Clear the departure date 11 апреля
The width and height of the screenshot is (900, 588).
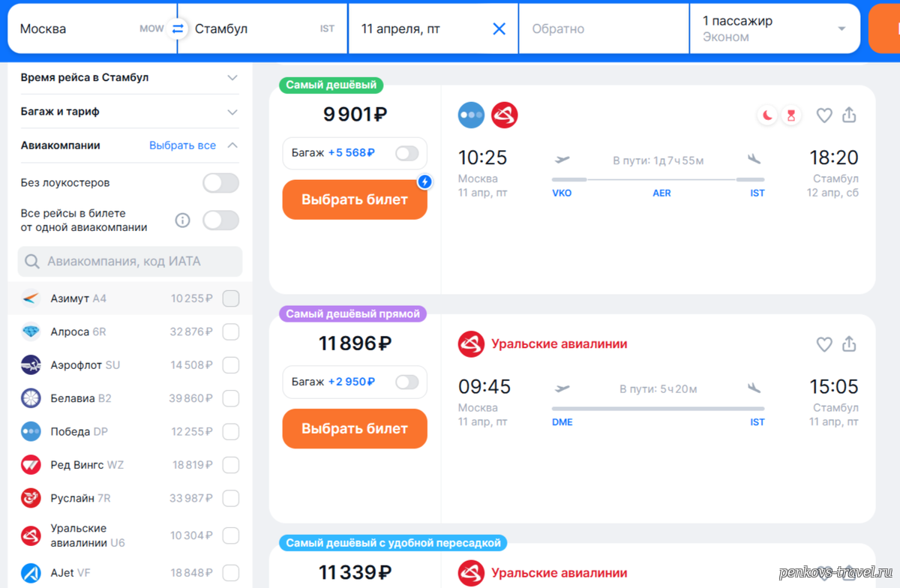coord(499,29)
